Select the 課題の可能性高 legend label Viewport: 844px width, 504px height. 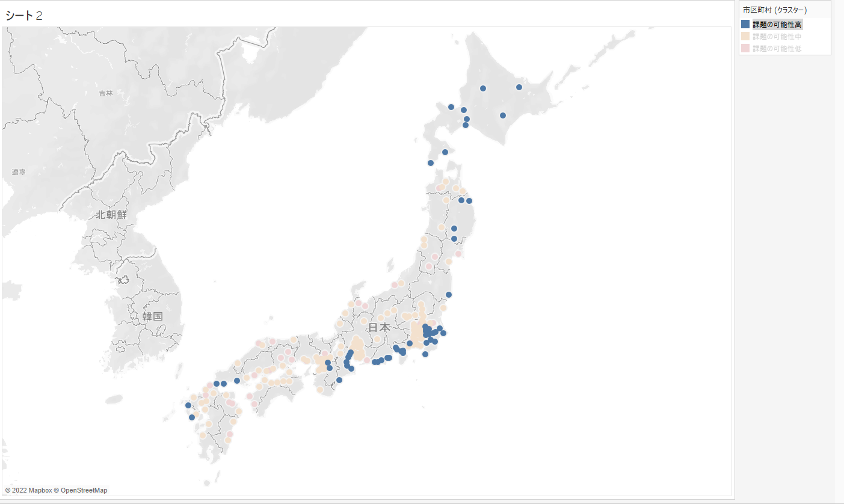777,25
